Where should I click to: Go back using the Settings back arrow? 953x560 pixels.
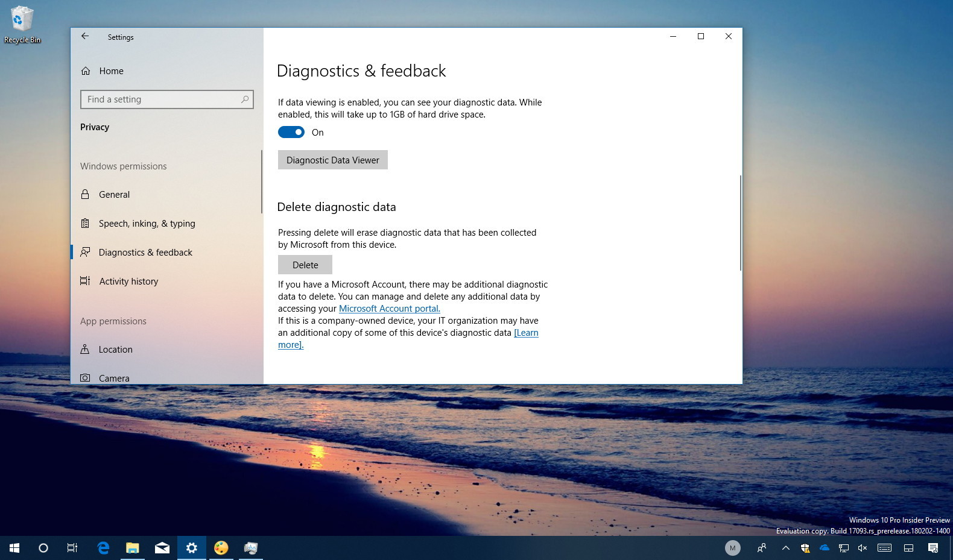[x=85, y=36]
